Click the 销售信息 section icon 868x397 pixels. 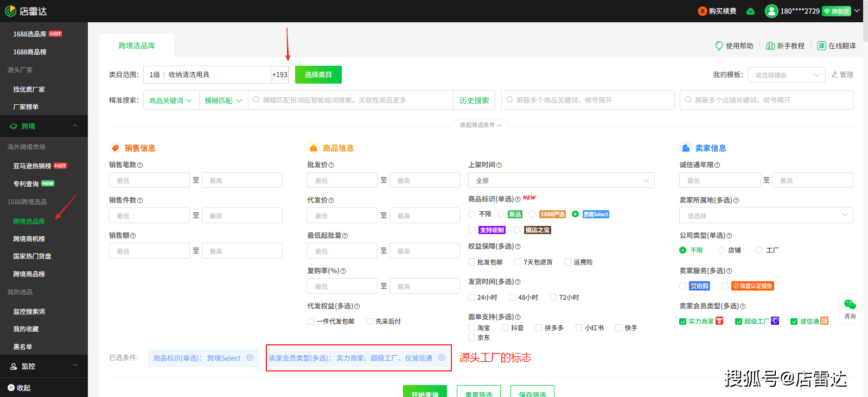pos(115,148)
